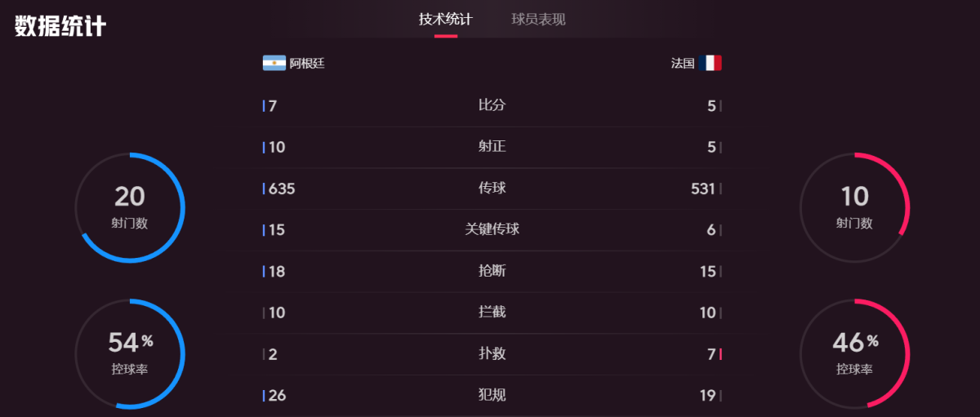This screenshot has height=417, width=980.
Task: Select the 扑救 row label
Action: (492, 354)
